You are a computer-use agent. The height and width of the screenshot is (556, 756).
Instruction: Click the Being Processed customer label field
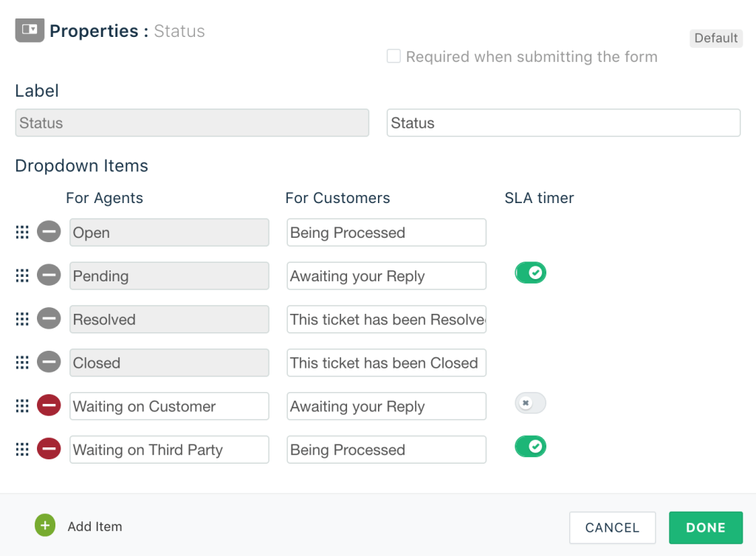click(386, 232)
